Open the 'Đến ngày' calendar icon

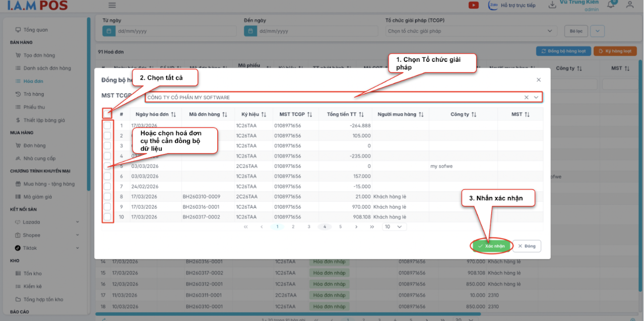coord(250,31)
